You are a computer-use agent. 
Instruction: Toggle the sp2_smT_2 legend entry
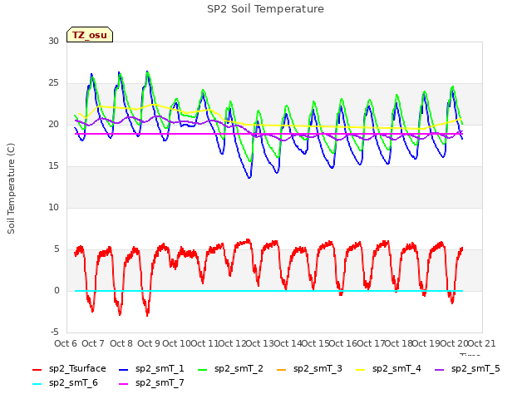tap(230, 368)
